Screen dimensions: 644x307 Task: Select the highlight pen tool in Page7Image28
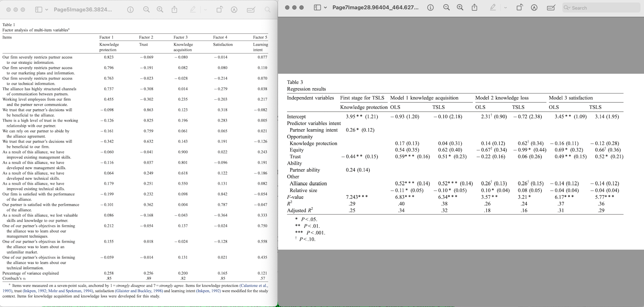tap(493, 7)
